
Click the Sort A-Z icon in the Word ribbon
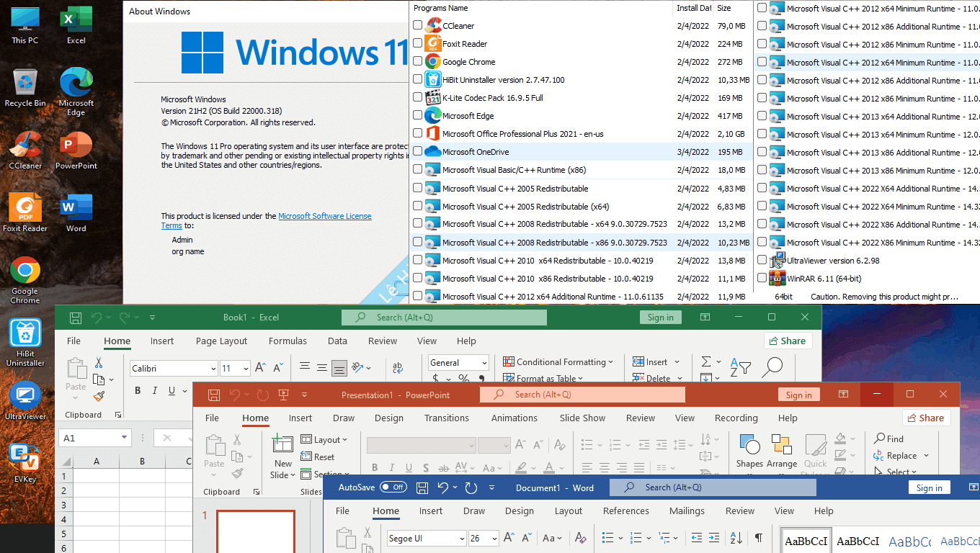click(736, 538)
